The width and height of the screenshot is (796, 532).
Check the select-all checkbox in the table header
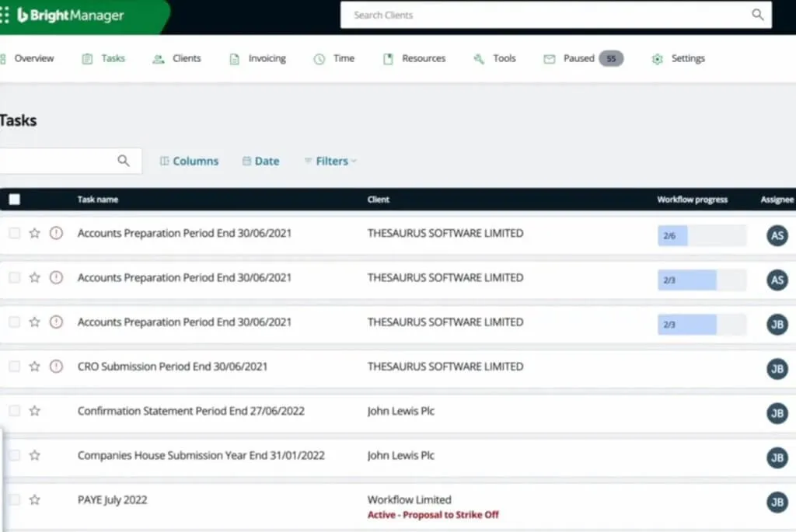14,199
